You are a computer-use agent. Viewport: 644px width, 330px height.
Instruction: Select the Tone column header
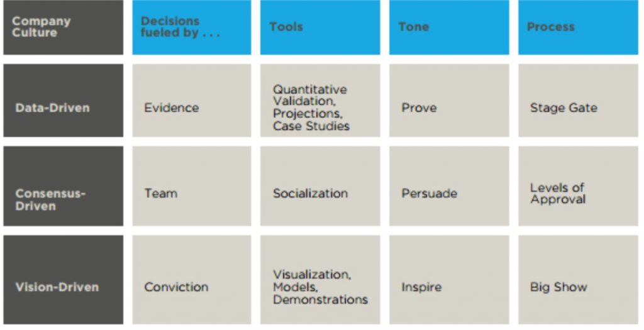pos(449,27)
